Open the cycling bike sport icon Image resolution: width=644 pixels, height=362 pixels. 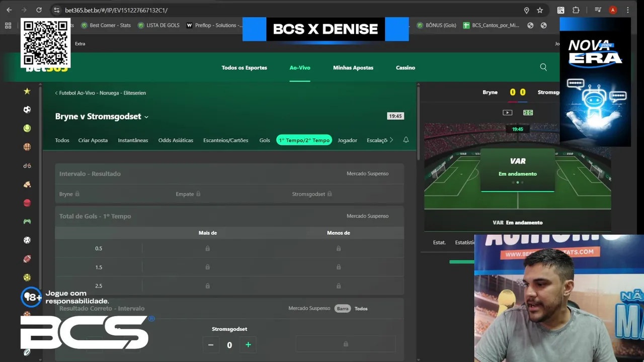tap(27, 165)
